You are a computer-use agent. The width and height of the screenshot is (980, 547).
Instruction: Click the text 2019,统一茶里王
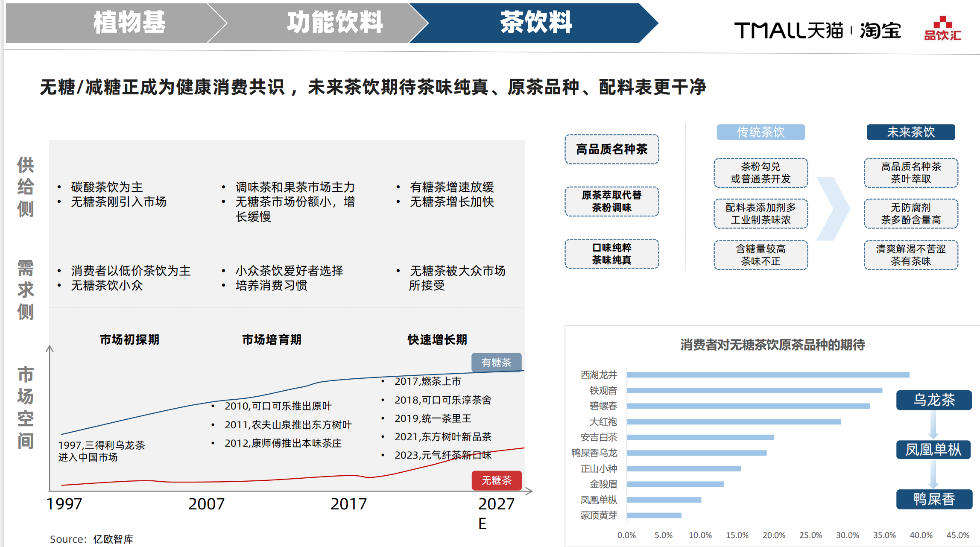click(x=433, y=418)
